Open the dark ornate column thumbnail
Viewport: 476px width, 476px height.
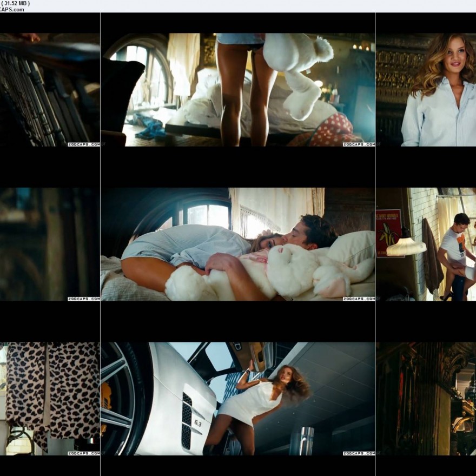coord(426,398)
